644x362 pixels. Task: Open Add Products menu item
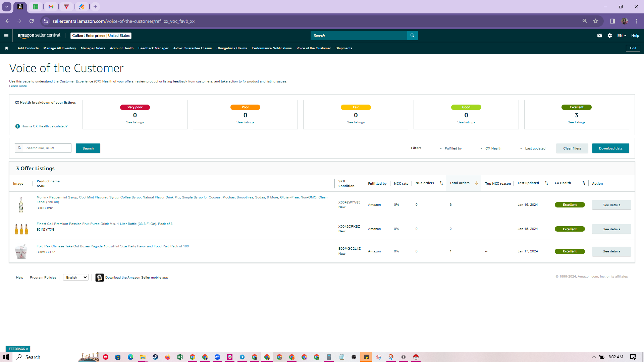pyautogui.click(x=28, y=48)
